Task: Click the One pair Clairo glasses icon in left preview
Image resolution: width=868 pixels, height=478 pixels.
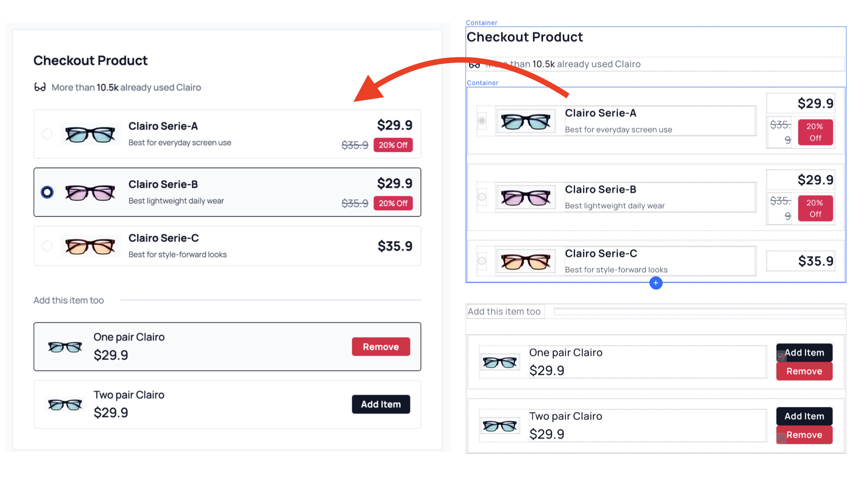Action: (x=65, y=347)
